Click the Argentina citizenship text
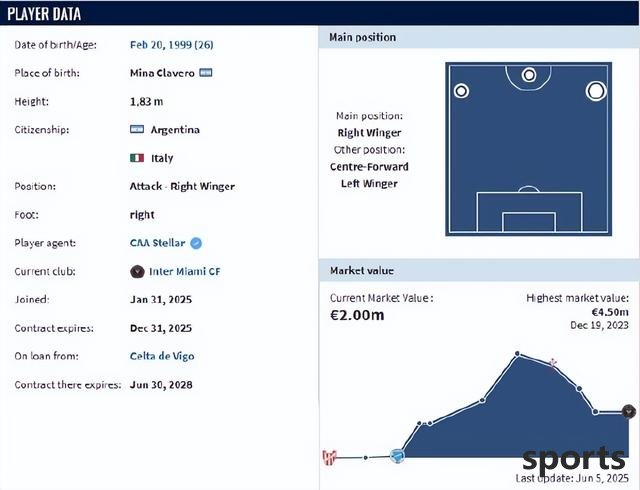Viewport: 640px width, 490px height. pos(175,130)
